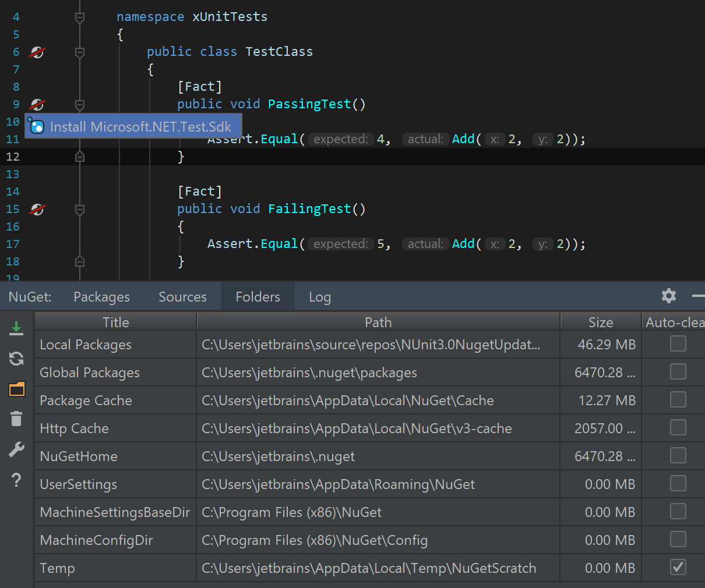Disable Auto-clean checkbox for Temp folder
The image size is (705, 588).
pyautogui.click(x=678, y=567)
